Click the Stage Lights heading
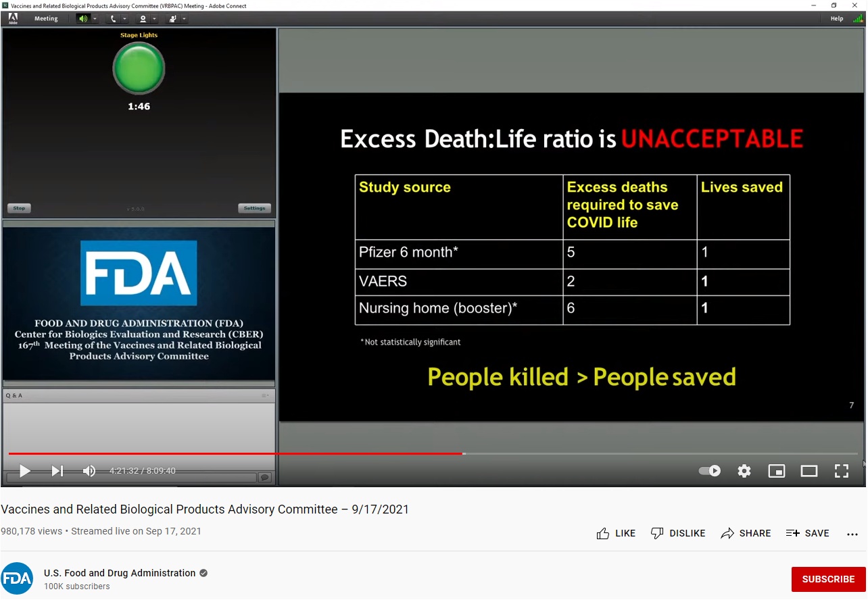868x600 pixels. 139,35
